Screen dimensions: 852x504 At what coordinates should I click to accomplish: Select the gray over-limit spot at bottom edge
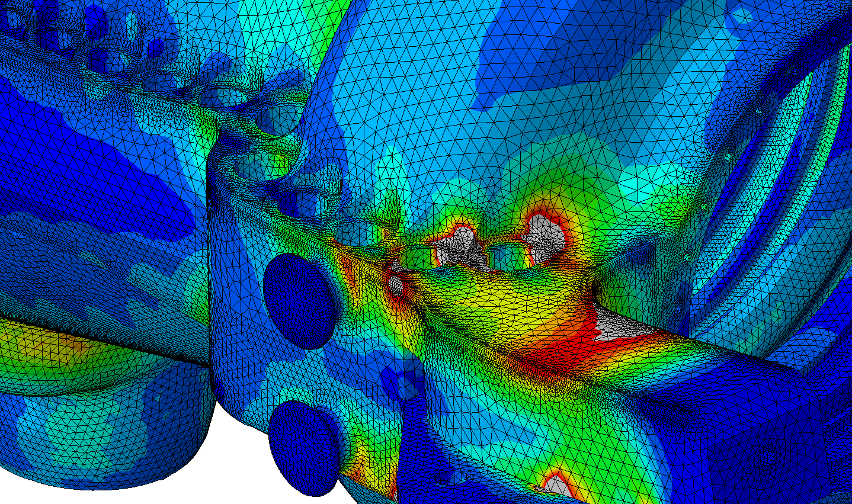click(556, 485)
